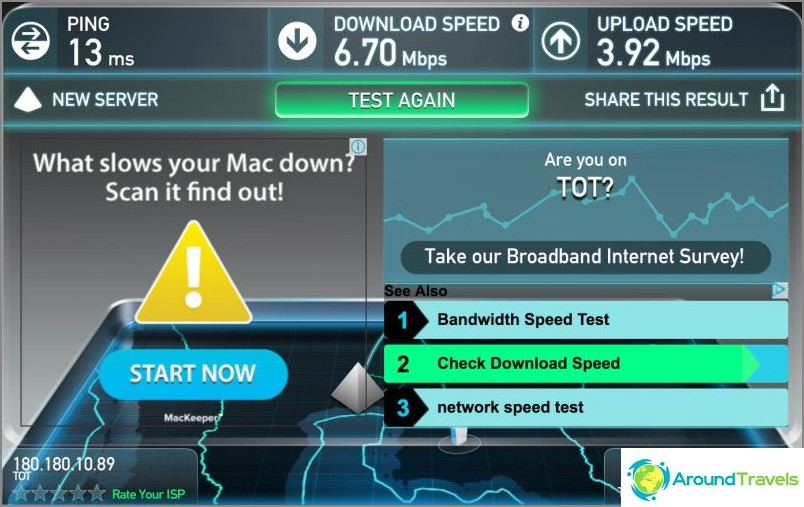Image resolution: width=804 pixels, height=507 pixels.
Task: Open download speed info icon
Action: point(520,23)
